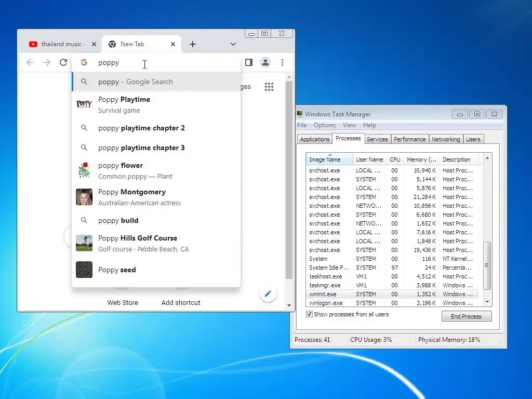This screenshot has width=532, height=399.
Task: Click the Chrome back arrow
Action: (30, 62)
